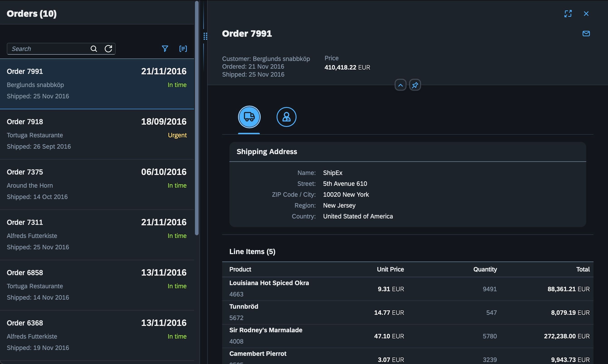
Task: Click the search magnifier icon
Action: [x=94, y=49]
